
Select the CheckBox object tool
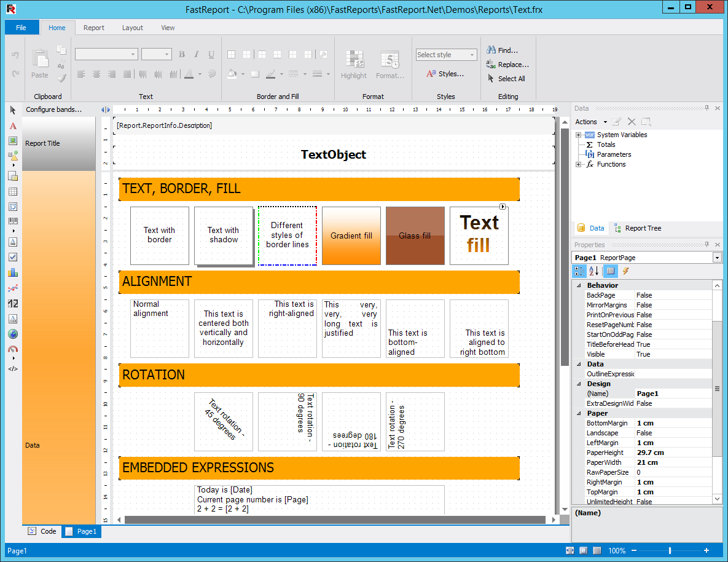[13, 257]
